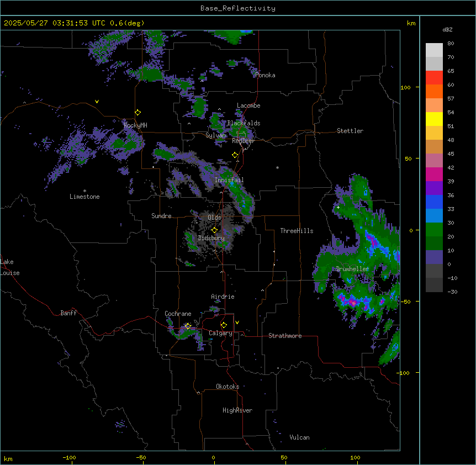The image size is (476, 465).
Task: Click the dBZ legend heading
Action: [x=447, y=30]
